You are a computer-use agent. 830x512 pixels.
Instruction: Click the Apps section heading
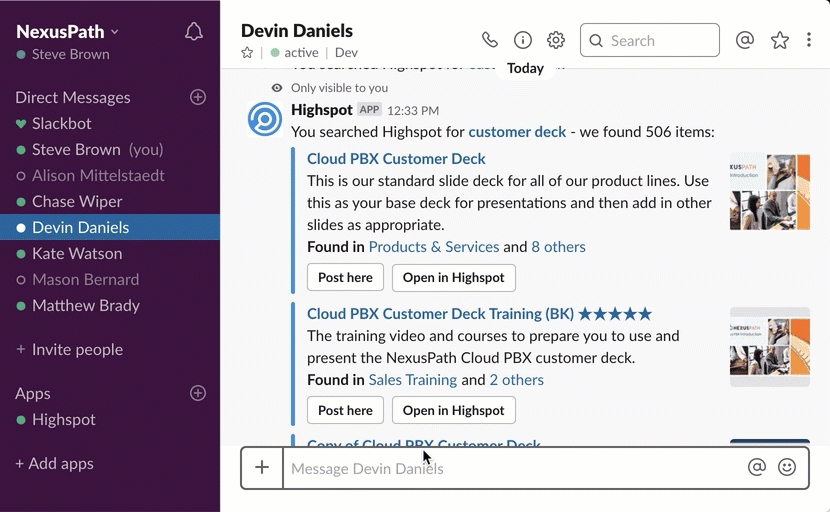pyautogui.click(x=33, y=393)
